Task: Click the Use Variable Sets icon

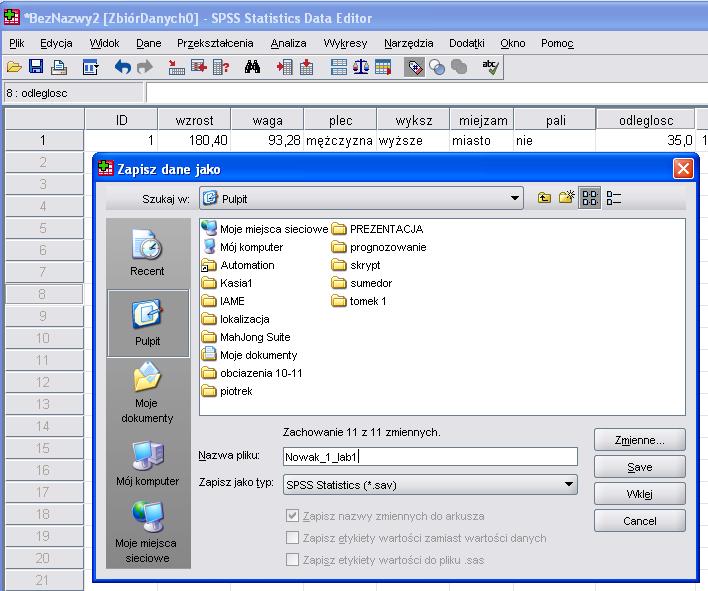Action: [437, 67]
